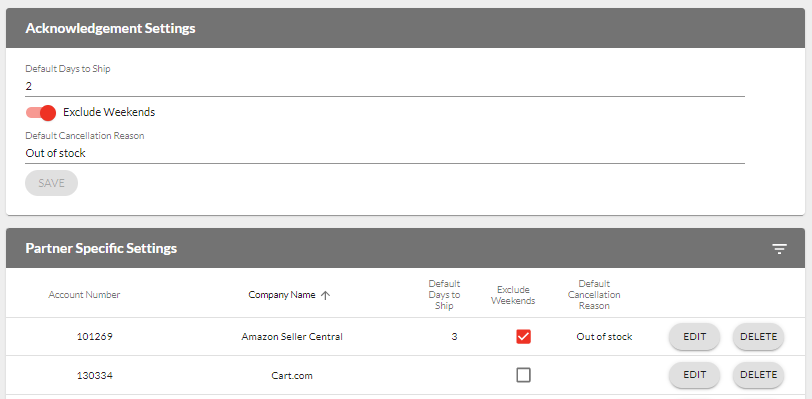Check the Exclude Weekends box for Cart.com

point(524,375)
